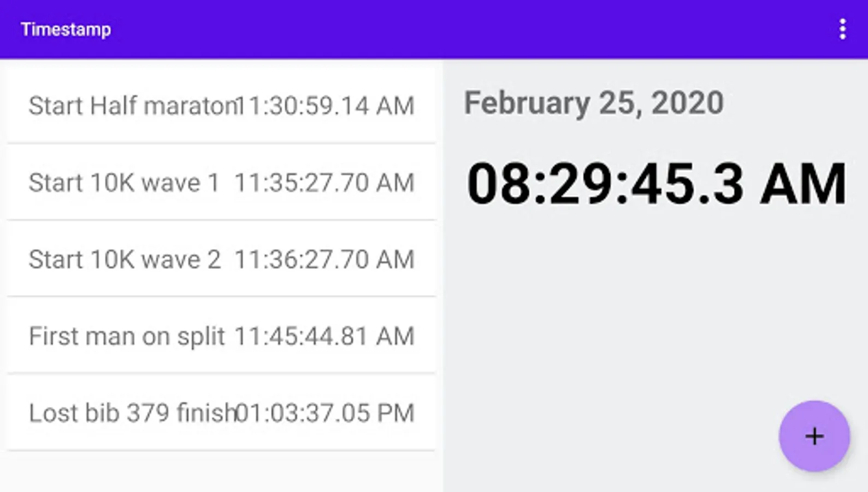Select the Start 10K wave 2 label
868x492 pixels.
coord(125,259)
